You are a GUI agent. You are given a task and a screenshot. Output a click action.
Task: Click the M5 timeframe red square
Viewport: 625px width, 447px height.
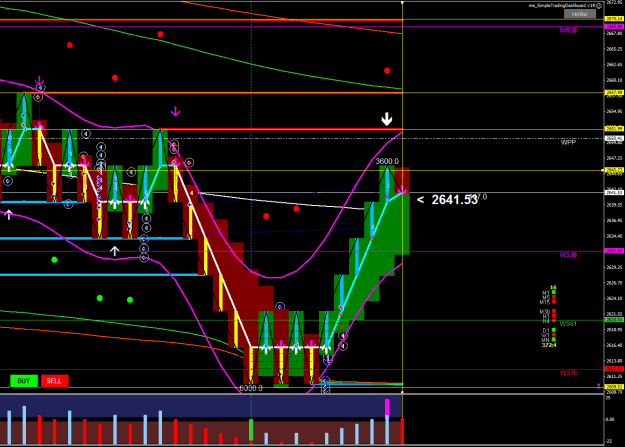(554, 297)
